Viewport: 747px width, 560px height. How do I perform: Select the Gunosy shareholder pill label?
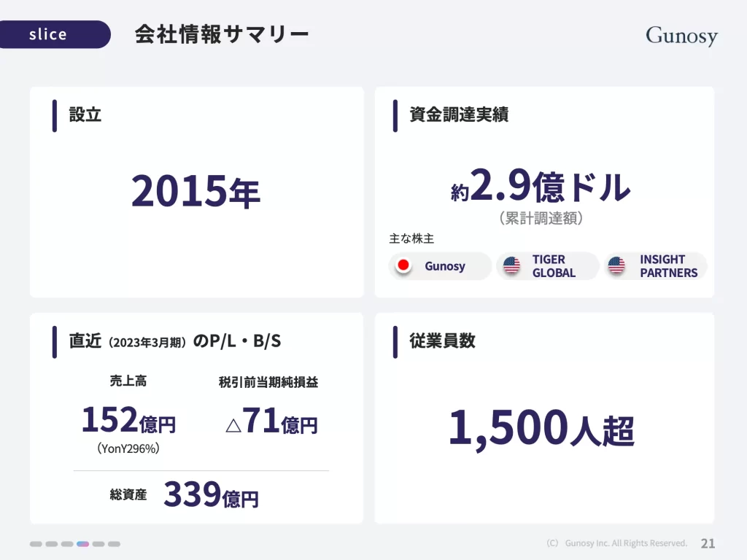click(x=444, y=266)
